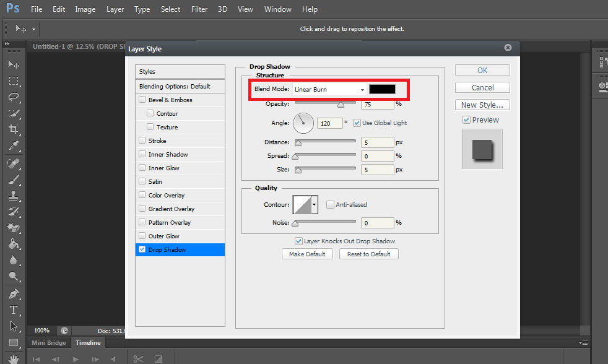Click the Reset to Default button
The height and width of the screenshot is (364, 608).
point(369,254)
